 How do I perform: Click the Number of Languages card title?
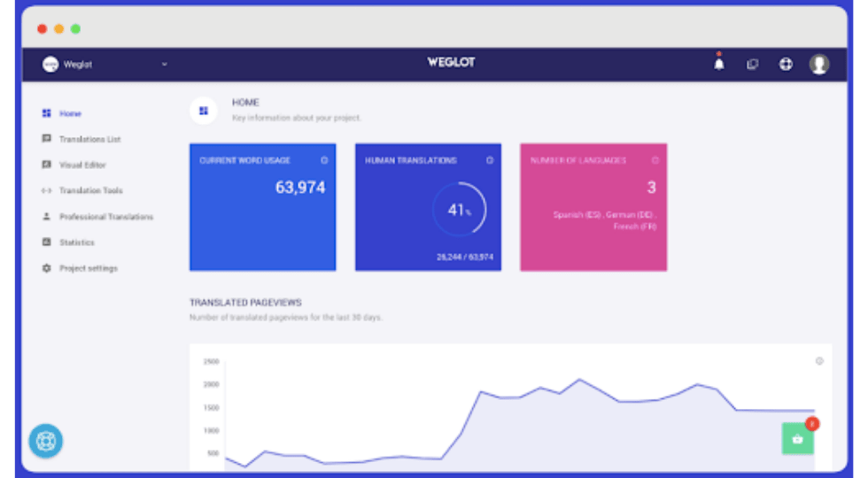coord(577,160)
